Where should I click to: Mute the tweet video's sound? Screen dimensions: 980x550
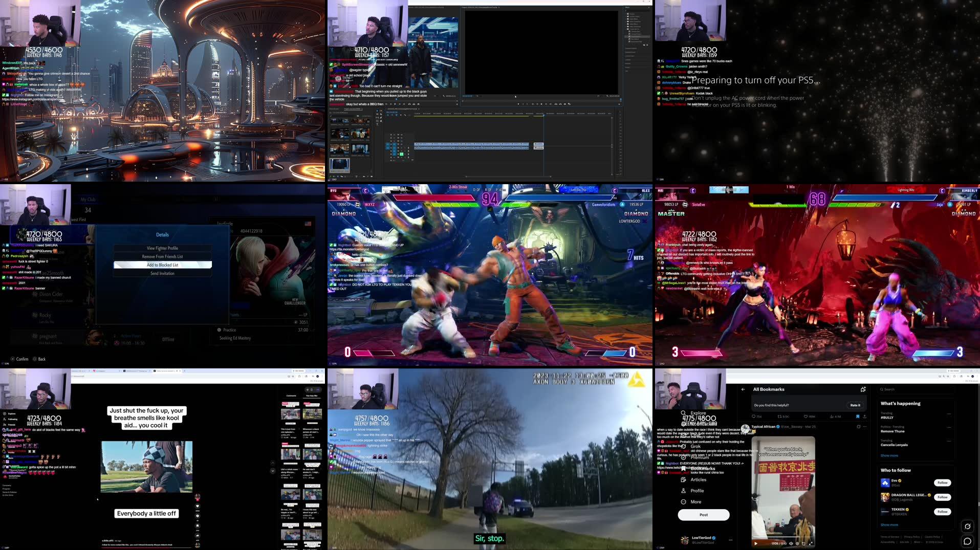pos(791,543)
